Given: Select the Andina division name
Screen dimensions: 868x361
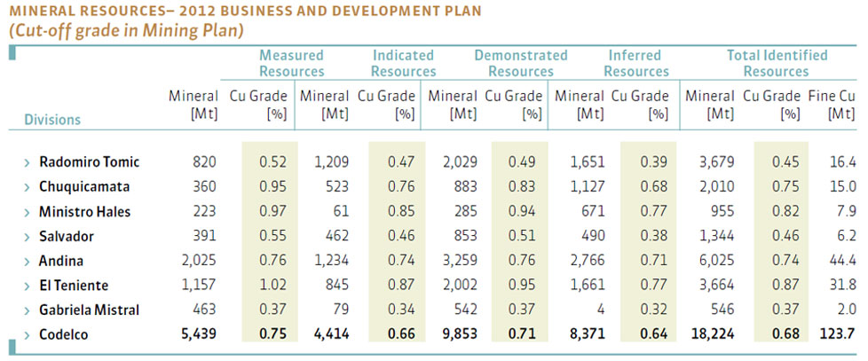Looking at the screenshot, I should coord(61,261).
